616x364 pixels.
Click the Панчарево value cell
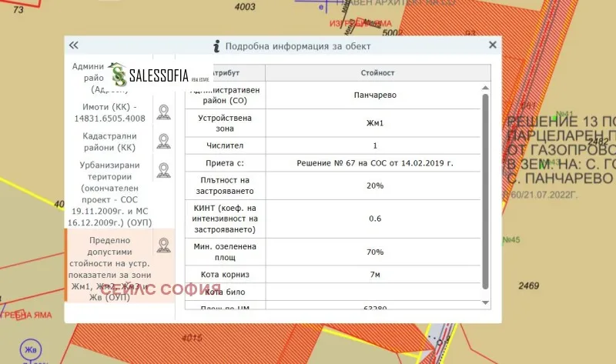click(x=375, y=95)
